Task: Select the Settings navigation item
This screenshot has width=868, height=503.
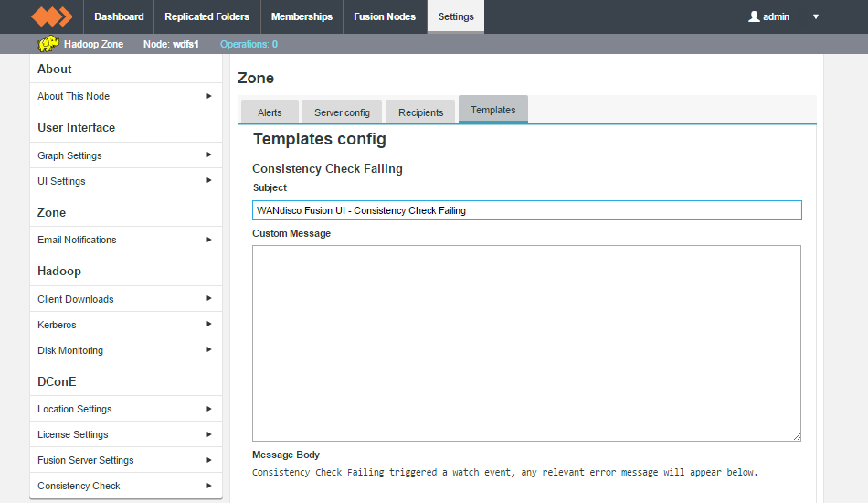Action: click(x=456, y=16)
